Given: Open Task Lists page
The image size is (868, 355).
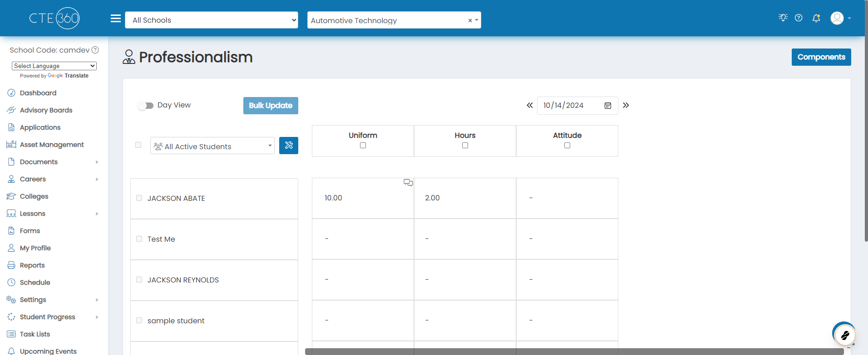Looking at the screenshot, I should pyautogui.click(x=35, y=334).
